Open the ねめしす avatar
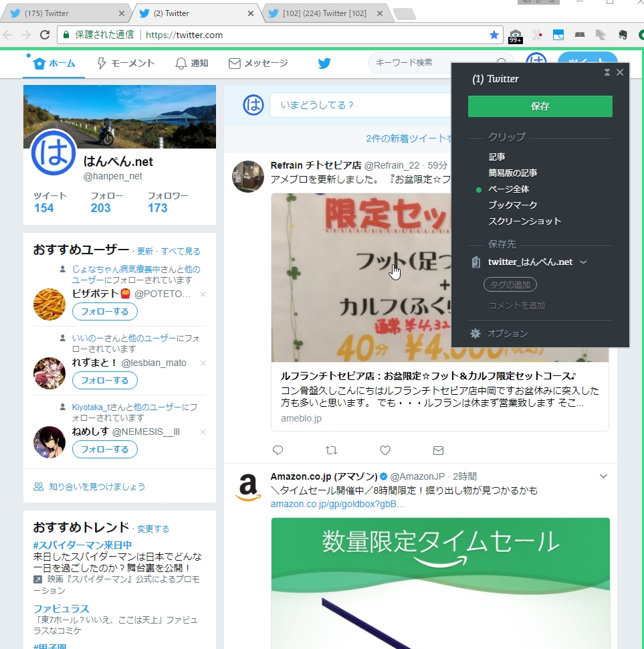The height and width of the screenshot is (649, 644). (49, 442)
